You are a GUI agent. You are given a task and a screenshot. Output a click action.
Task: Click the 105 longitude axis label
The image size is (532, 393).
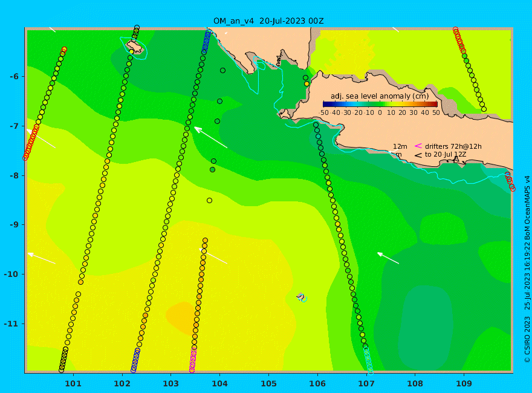[268, 383]
